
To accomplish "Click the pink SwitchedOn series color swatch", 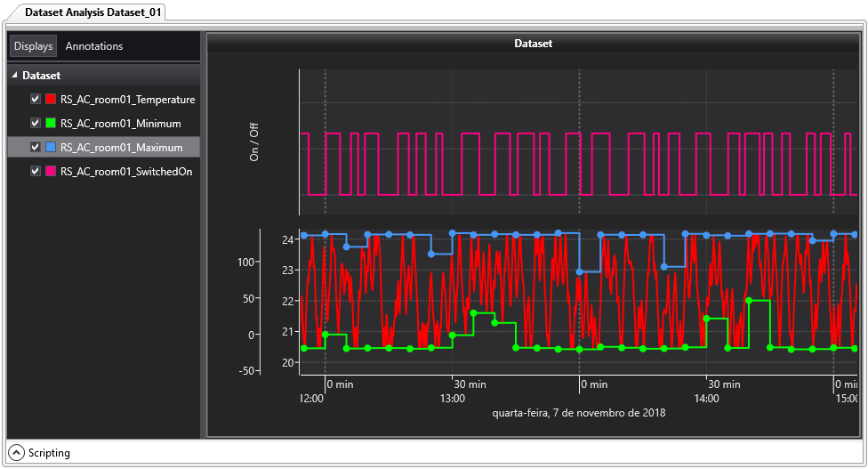I will coord(51,172).
